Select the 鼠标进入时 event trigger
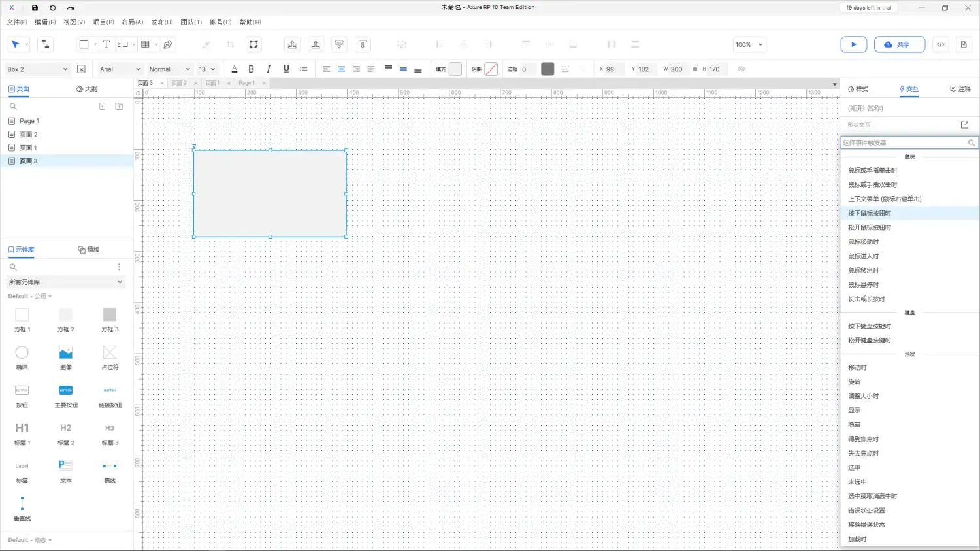This screenshot has height=551, width=980. tap(863, 256)
